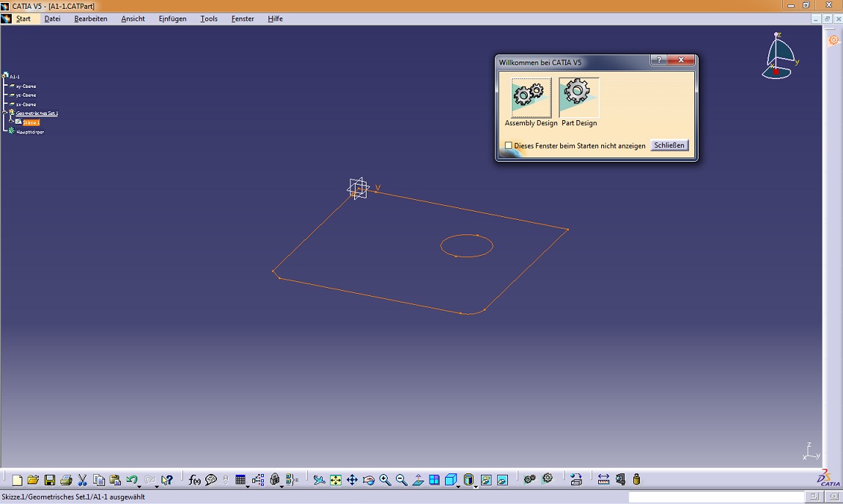843x504 pixels.
Task: Open the What's This help pointer icon
Action: click(167, 479)
